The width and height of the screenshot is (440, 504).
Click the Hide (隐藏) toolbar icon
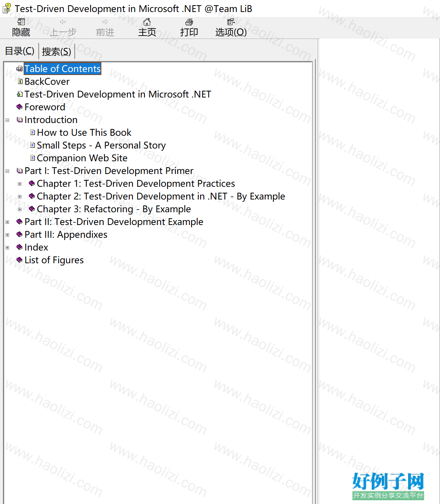pos(21,22)
